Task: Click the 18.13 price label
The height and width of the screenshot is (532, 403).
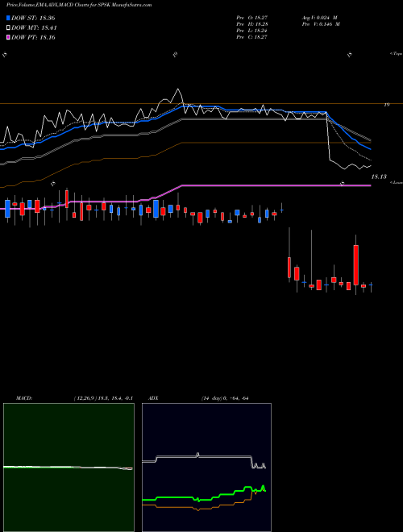Action: point(379,177)
